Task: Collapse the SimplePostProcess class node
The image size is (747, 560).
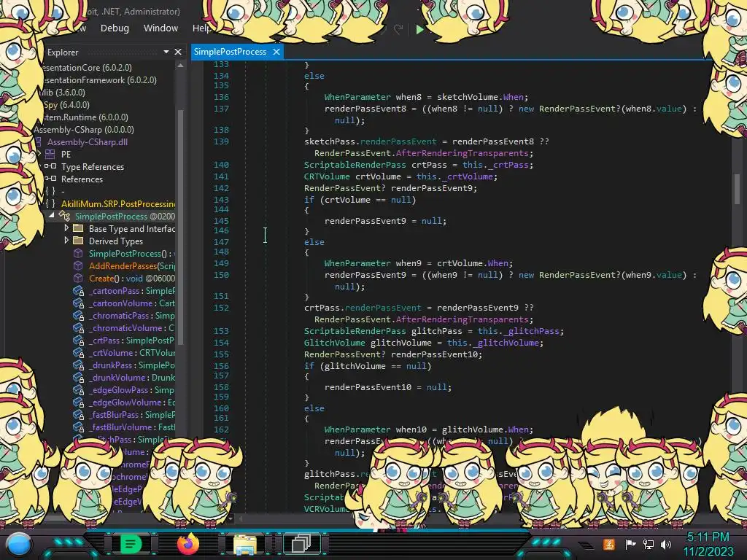Action: pos(52,216)
